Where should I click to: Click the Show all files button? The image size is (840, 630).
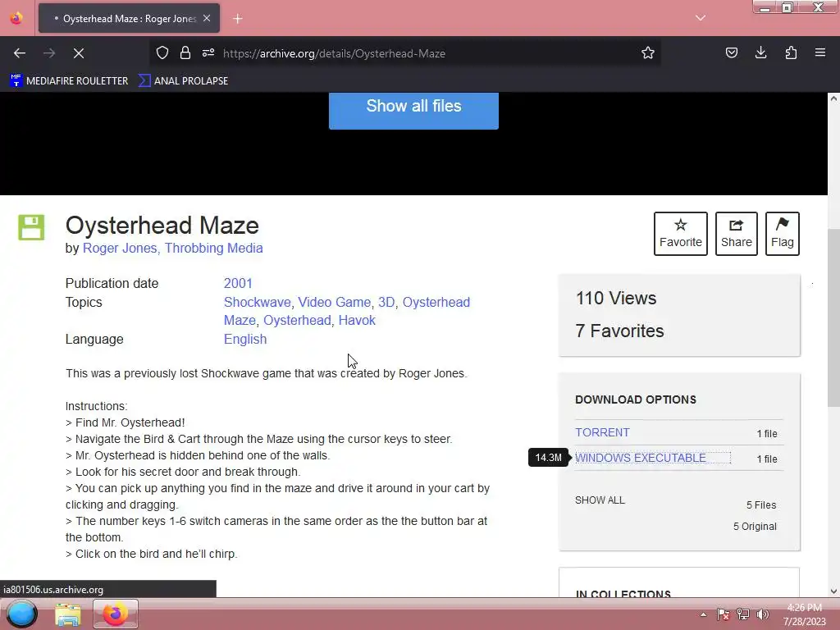pyautogui.click(x=413, y=109)
